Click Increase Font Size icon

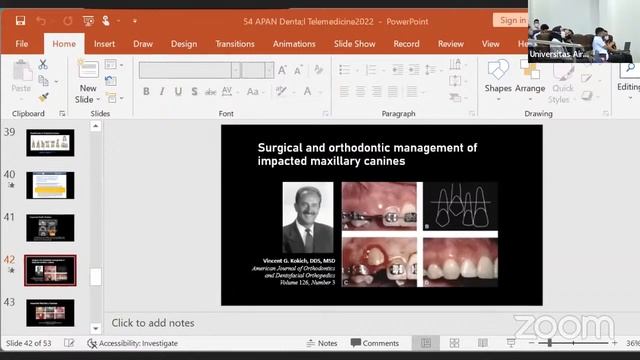point(282,70)
